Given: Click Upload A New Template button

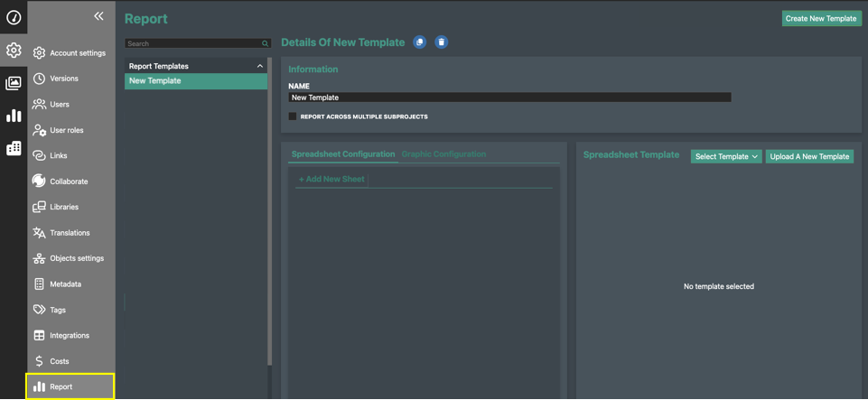Looking at the screenshot, I should 809,156.
